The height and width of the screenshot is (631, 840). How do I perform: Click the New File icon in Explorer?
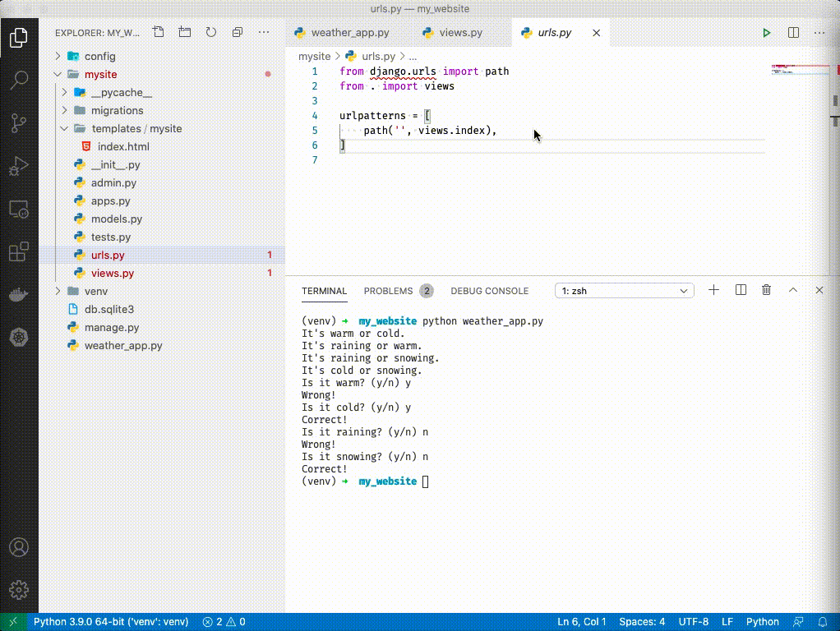(x=159, y=33)
